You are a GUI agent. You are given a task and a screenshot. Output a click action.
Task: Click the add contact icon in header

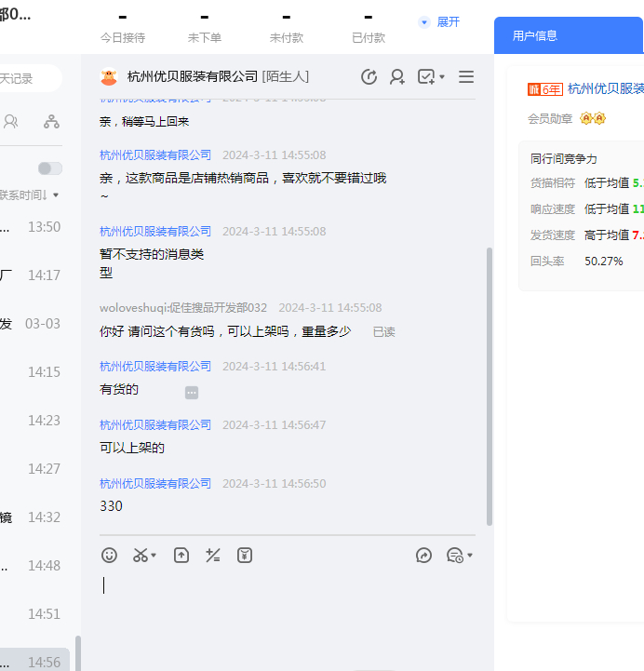coord(397,77)
